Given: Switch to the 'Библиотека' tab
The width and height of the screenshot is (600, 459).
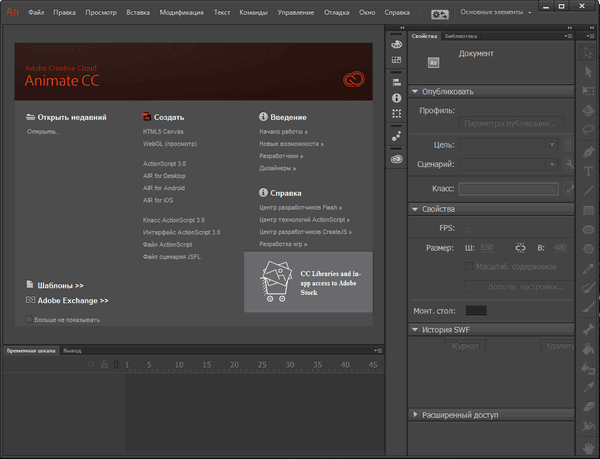Looking at the screenshot, I should tap(461, 36).
